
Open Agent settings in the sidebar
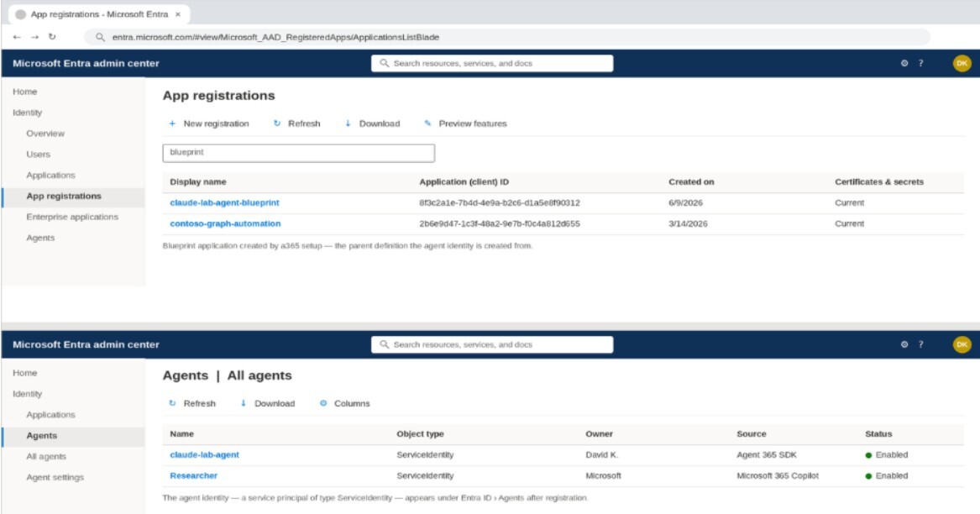coord(55,477)
